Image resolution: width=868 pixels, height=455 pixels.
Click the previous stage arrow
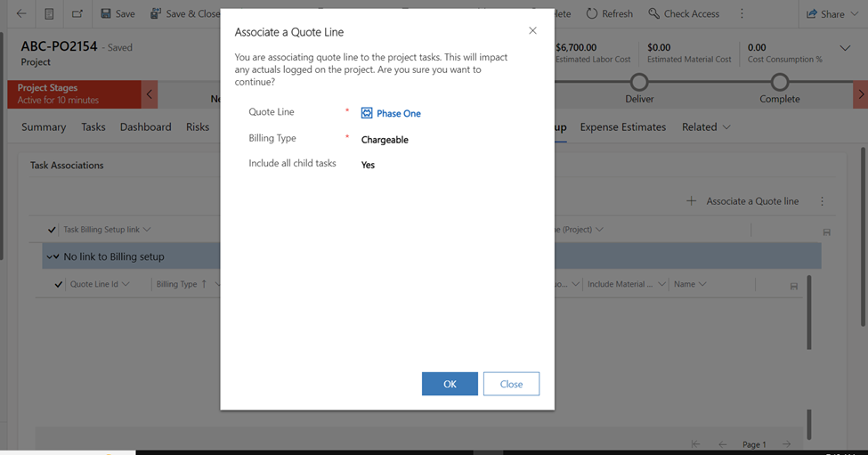[x=150, y=94]
